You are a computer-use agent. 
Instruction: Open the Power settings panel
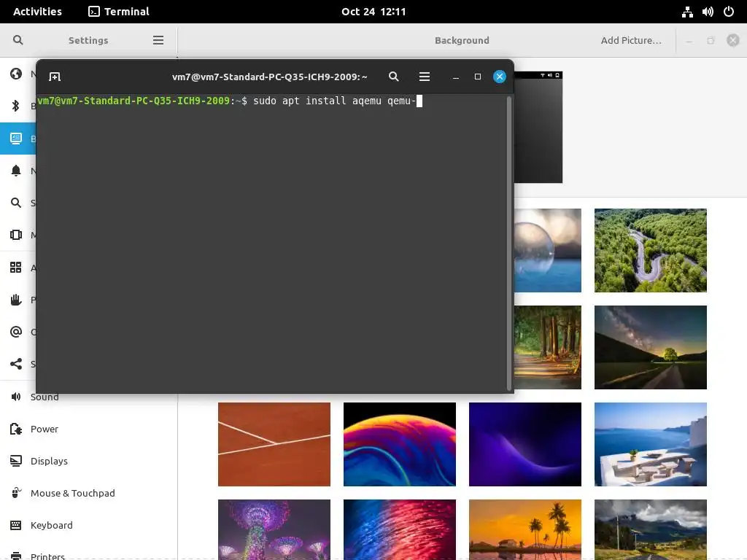tap(88, 429)
